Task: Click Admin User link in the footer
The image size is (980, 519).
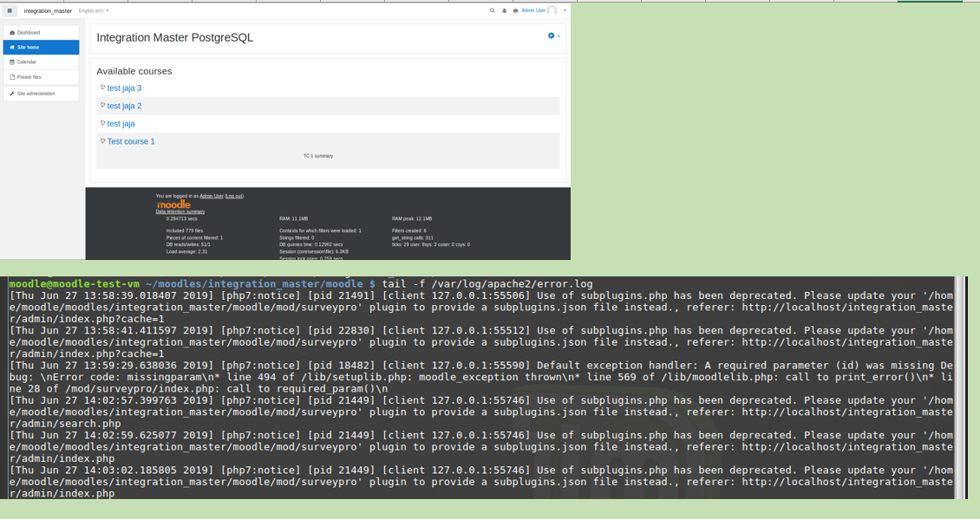Action: pyautogui.click(x=212, y=196)
